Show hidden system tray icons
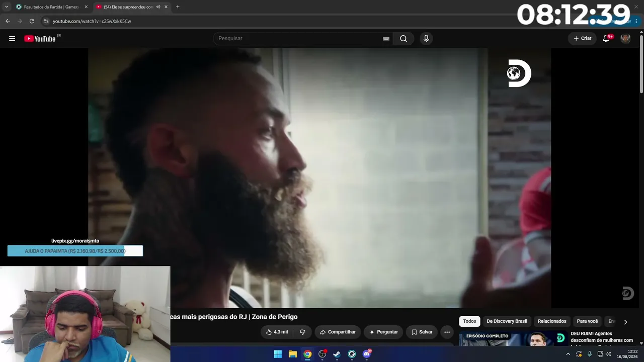 [568, 354]
